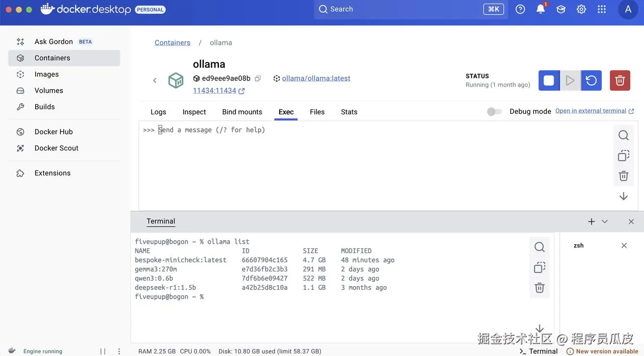Clear the Exec console output
The image size is (644, 356).
point(623,176)
